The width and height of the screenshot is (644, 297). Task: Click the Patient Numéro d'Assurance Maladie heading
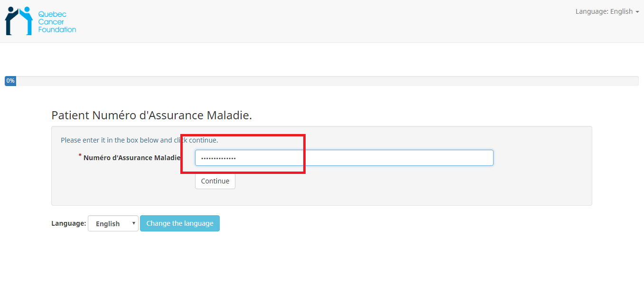click(x=151, y=115)
